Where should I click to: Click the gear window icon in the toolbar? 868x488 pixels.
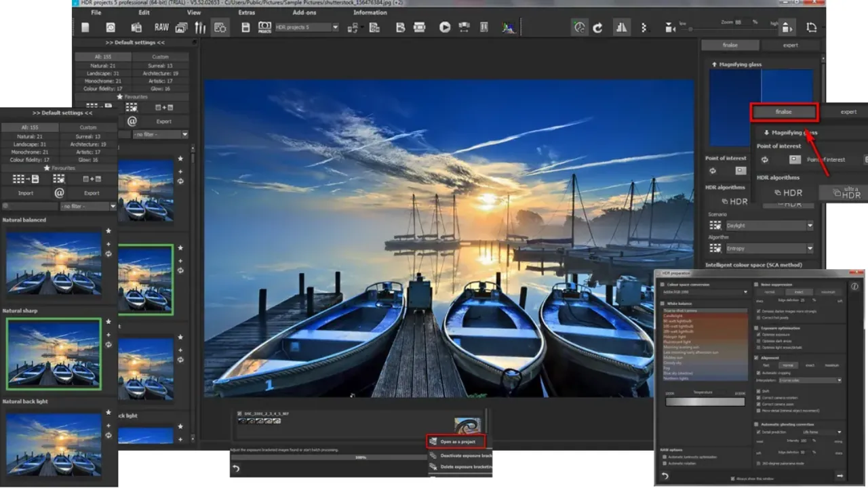pos(220,28)
